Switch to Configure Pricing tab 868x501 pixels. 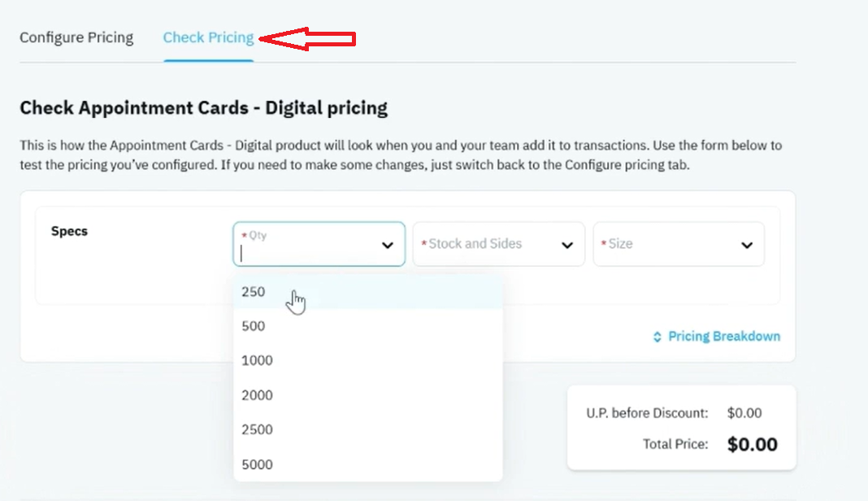pos(76,37)
